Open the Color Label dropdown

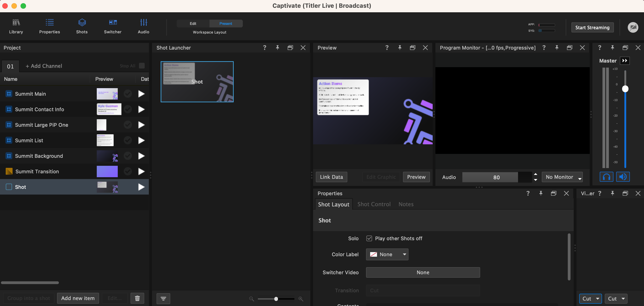point(387,254)
